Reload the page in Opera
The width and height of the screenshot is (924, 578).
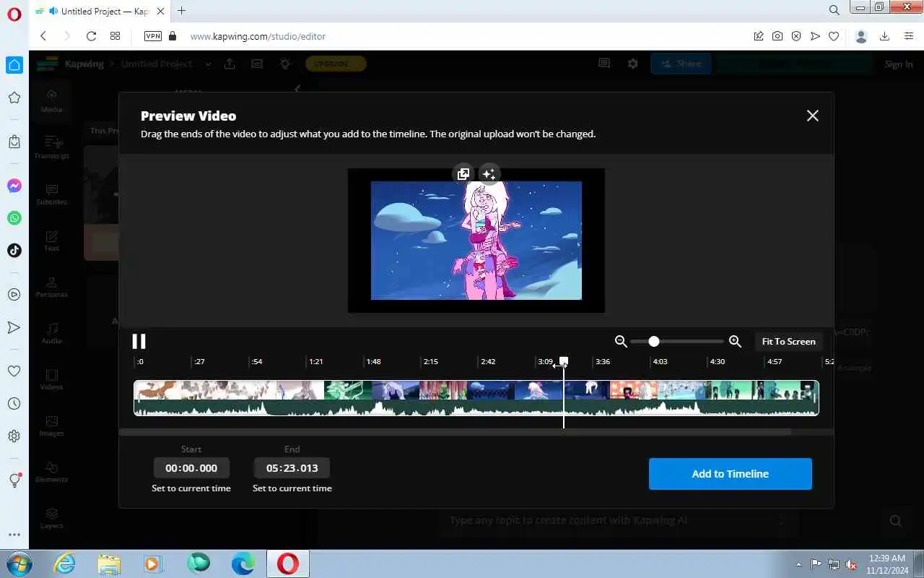[x=91, y=36]
